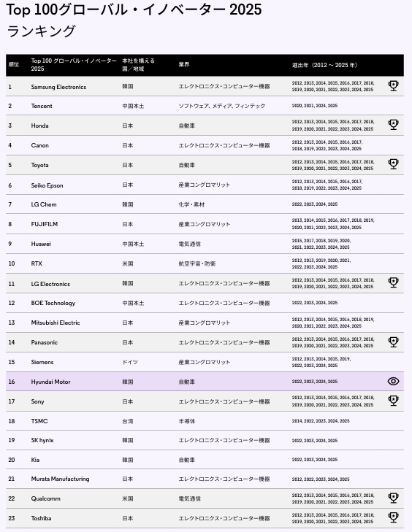412x532 pixels.
Task: Click the trophy icon beside Sony
Action: (393, 401)
